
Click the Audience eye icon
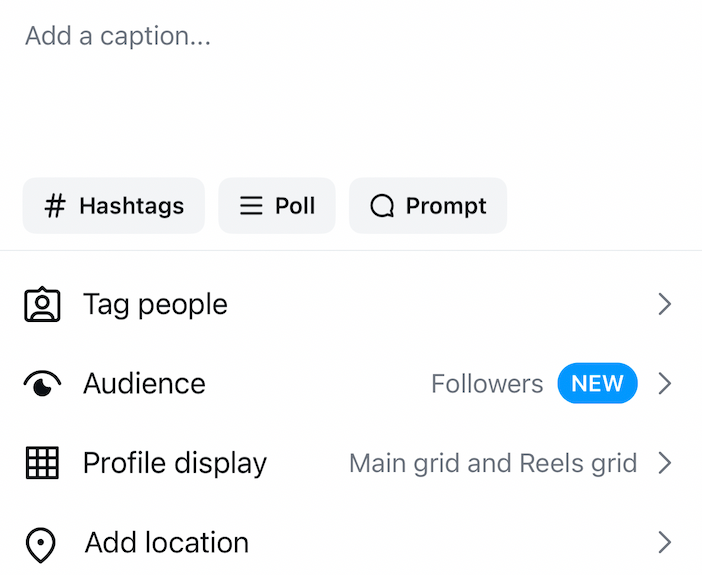click(x=42, y=384)
